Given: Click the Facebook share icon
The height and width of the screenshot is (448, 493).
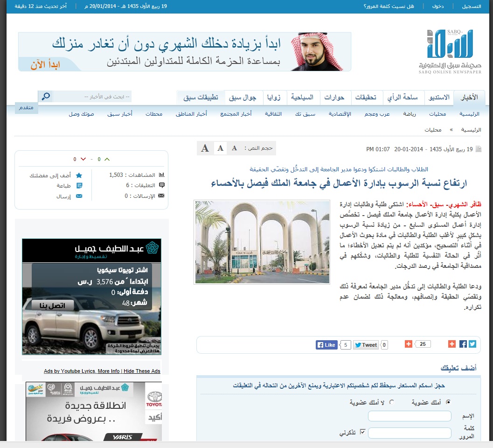Looking at the screenshot, I should point(463,344).
